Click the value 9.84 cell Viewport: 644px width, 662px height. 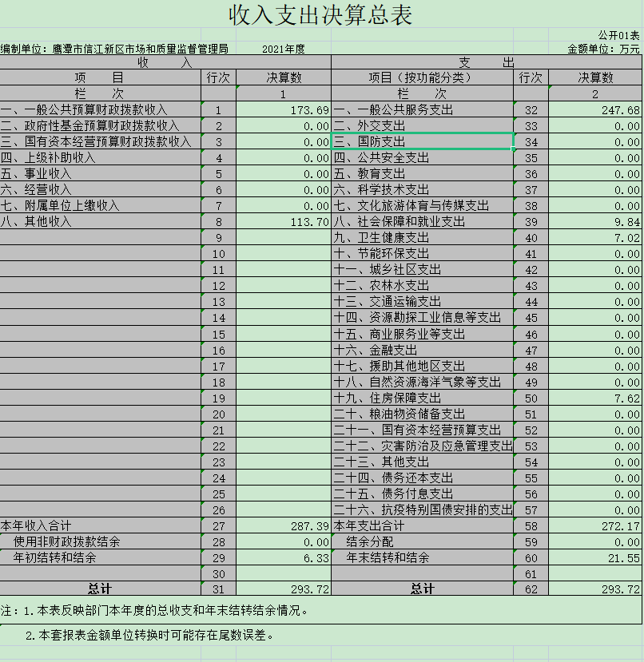[x=595, y=222]
